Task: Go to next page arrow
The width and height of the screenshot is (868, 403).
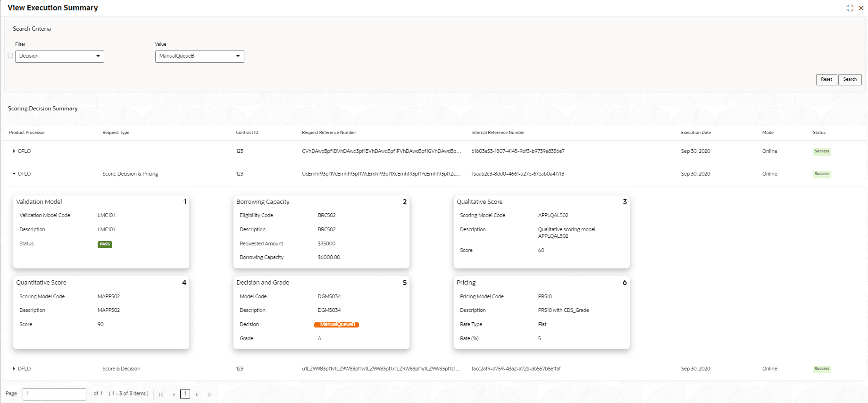Action: 197,395
